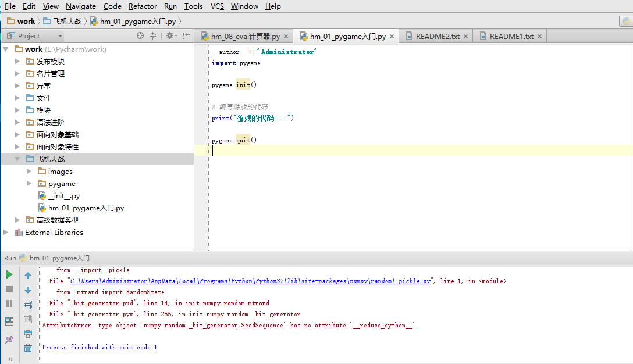Screen dimensions: 633x364
Task: Close the hm_08_eval计算器.py tab
Action: click(x=286, y=36)
